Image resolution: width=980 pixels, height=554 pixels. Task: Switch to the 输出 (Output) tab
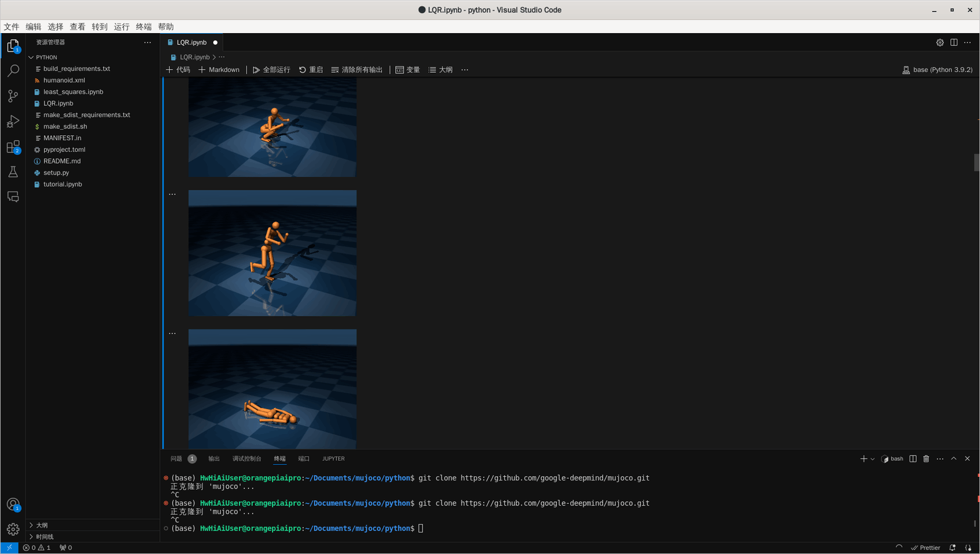click(x=214, y=459)
